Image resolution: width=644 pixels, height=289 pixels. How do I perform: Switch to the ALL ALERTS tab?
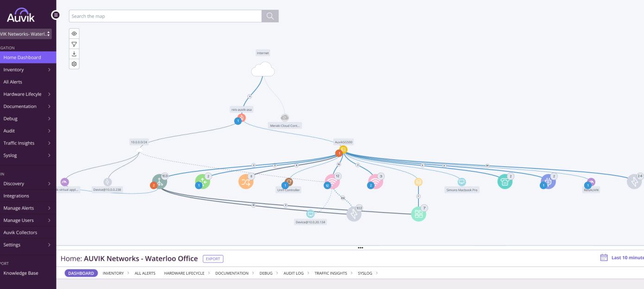(x=145, y=273)
